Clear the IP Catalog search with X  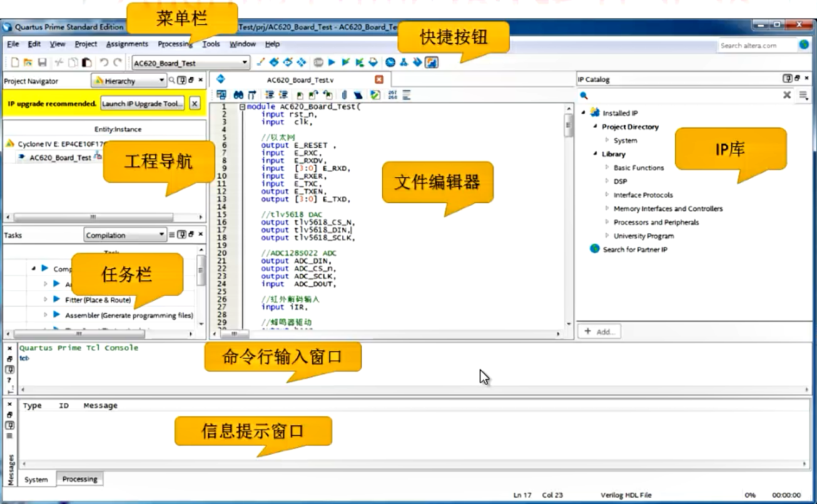coord(787,95)
